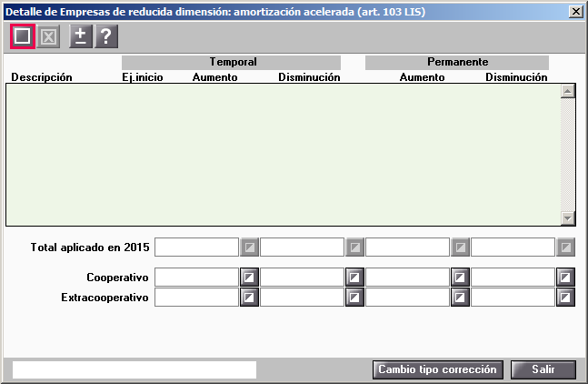Click Total aplicado Permanente Disminución detail icon
The width and height of the screenshot is (588, 384).
565,247
